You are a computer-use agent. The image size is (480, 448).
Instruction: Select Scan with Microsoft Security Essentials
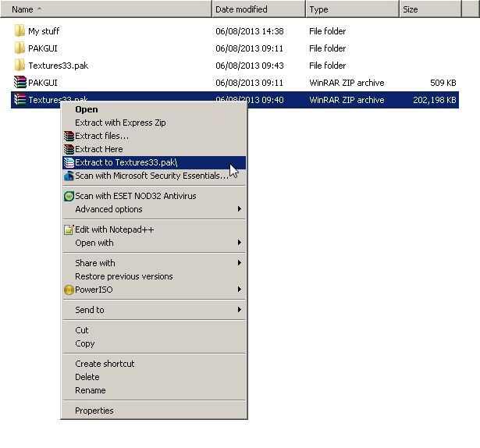click(154, 176)
